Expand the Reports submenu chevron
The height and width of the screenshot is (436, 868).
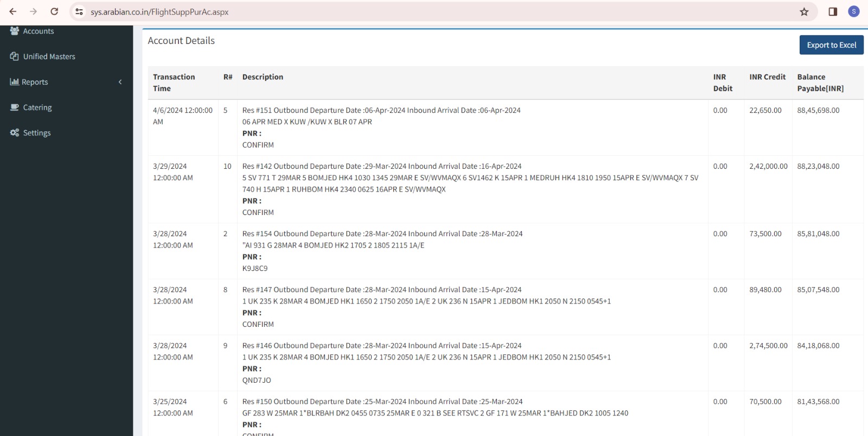pos(120,82)
